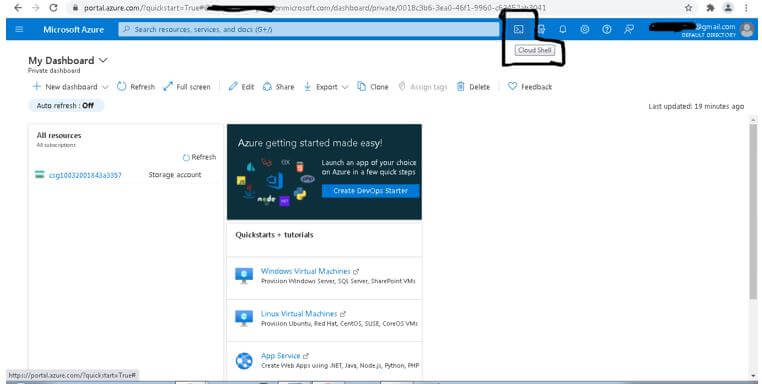The width and height of the screenshot is (762, 384).
Task: Enter Full screen mode
Action: coord(187,87)
